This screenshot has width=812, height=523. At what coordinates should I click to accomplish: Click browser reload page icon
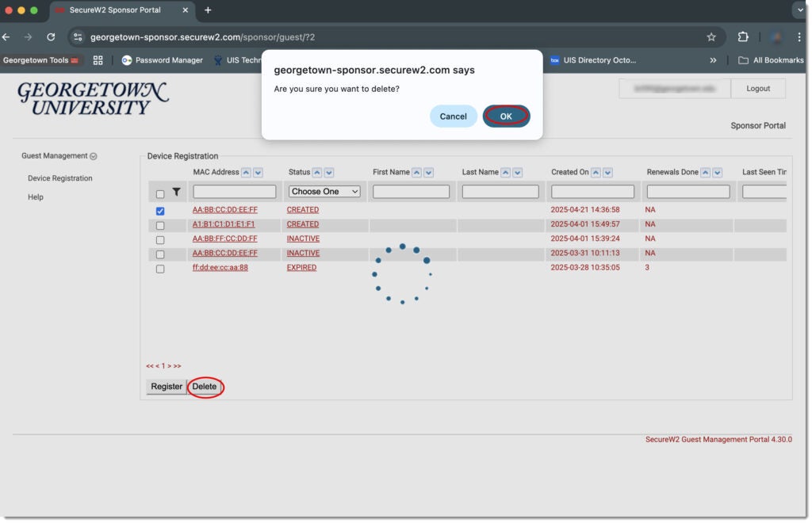(51, 37)
